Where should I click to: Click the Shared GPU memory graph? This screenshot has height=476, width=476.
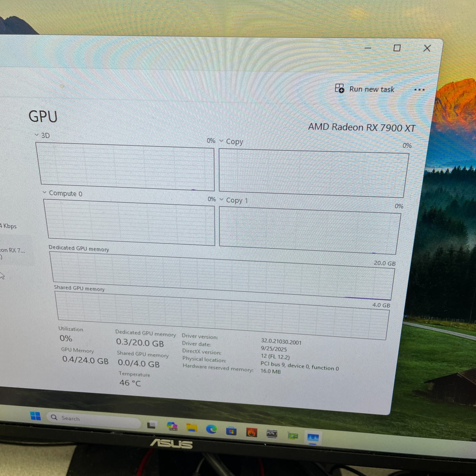point(222,315)
